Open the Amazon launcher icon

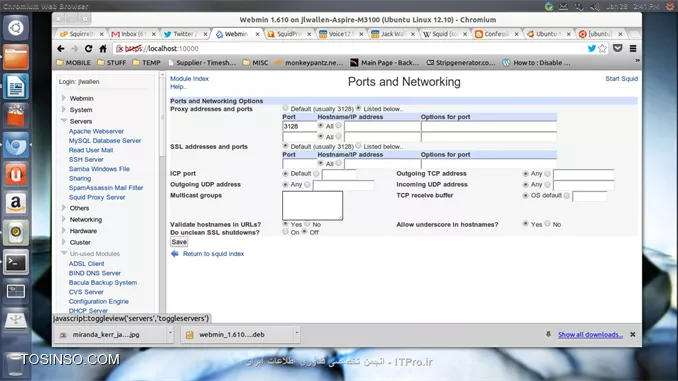(x=16, y=203)
